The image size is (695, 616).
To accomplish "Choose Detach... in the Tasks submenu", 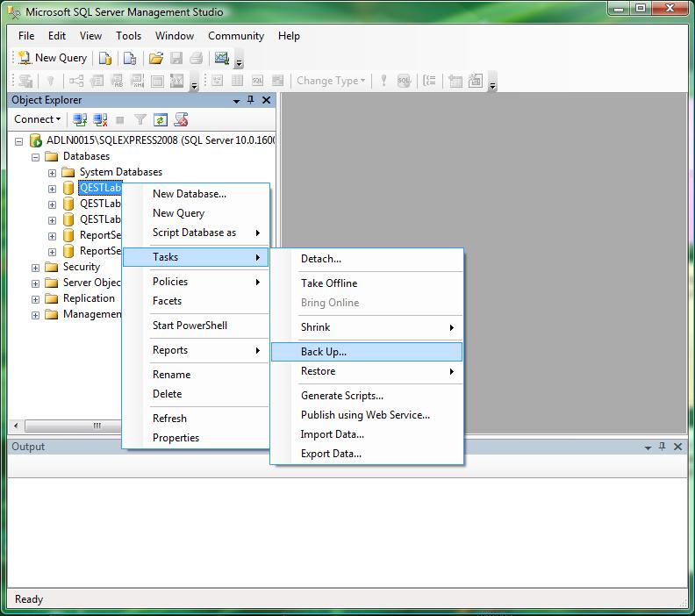I will point(321,259).
